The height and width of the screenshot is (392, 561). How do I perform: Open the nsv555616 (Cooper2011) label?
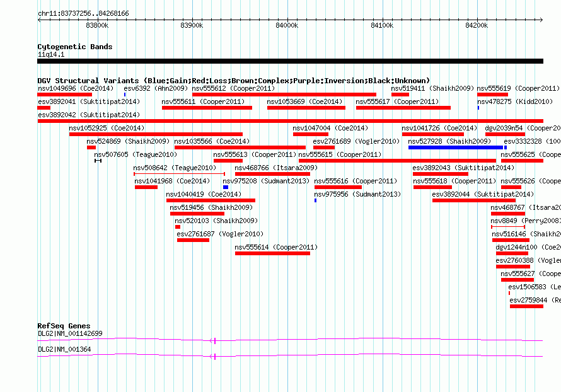356,181
